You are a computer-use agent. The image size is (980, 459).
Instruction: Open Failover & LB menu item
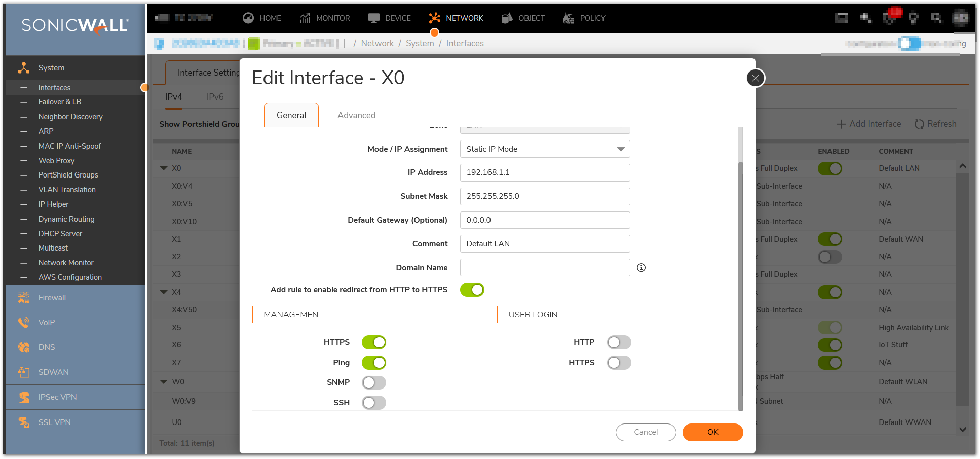[x=60, y=102]
